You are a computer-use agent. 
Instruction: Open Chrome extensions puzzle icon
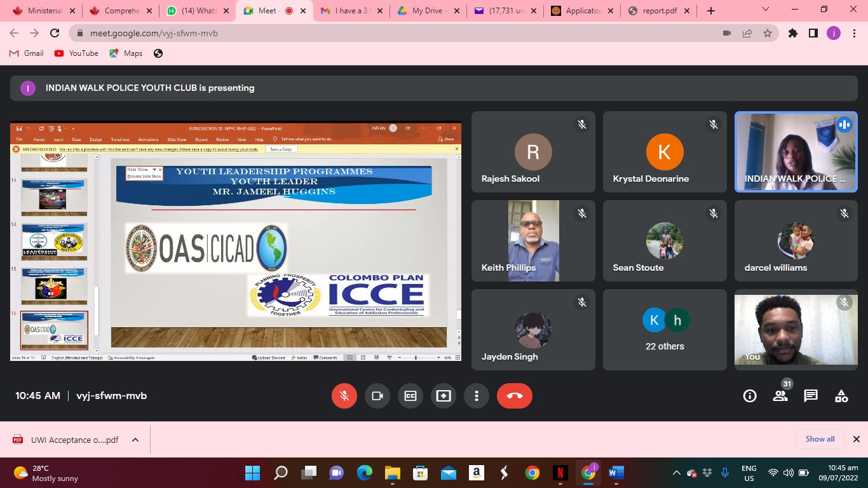(792, 33)
